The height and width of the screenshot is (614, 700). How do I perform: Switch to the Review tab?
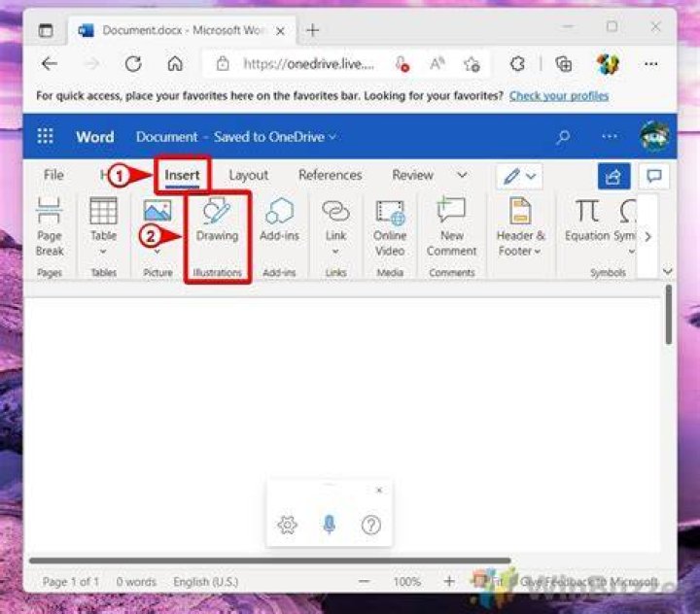412,175
